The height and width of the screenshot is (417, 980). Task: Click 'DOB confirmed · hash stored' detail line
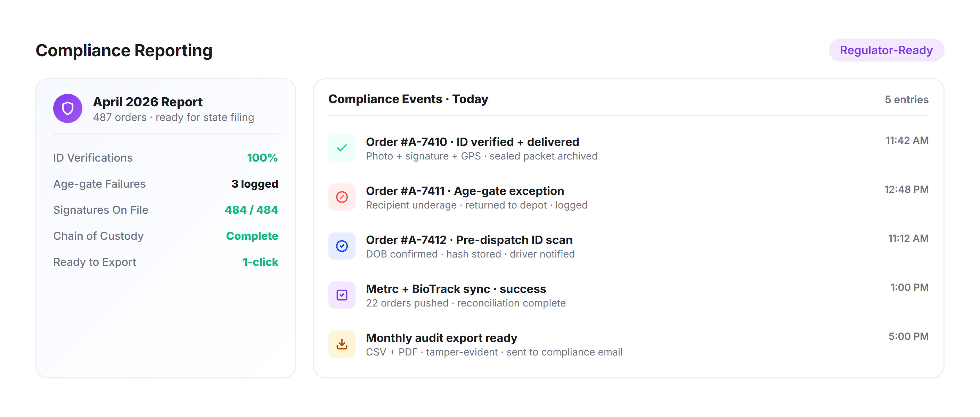470,254
